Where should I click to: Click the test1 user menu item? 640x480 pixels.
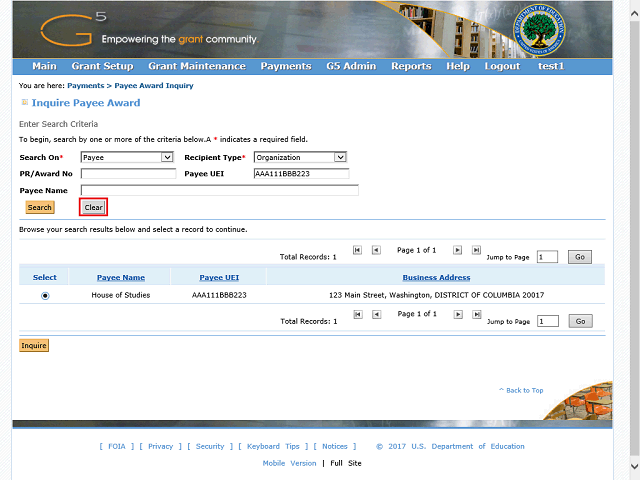pyautogui.click(x=551, y=66)
